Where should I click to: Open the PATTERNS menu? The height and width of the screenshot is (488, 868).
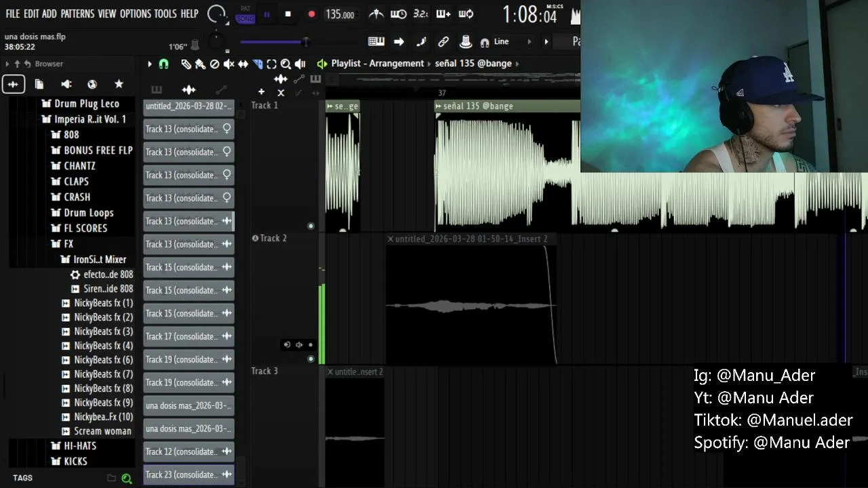pyautogui.click(x=77, y=14)
